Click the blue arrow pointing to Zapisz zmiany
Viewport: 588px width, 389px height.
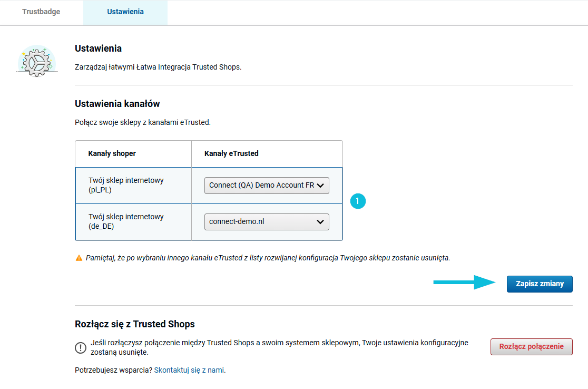click(x=464, y=282)
